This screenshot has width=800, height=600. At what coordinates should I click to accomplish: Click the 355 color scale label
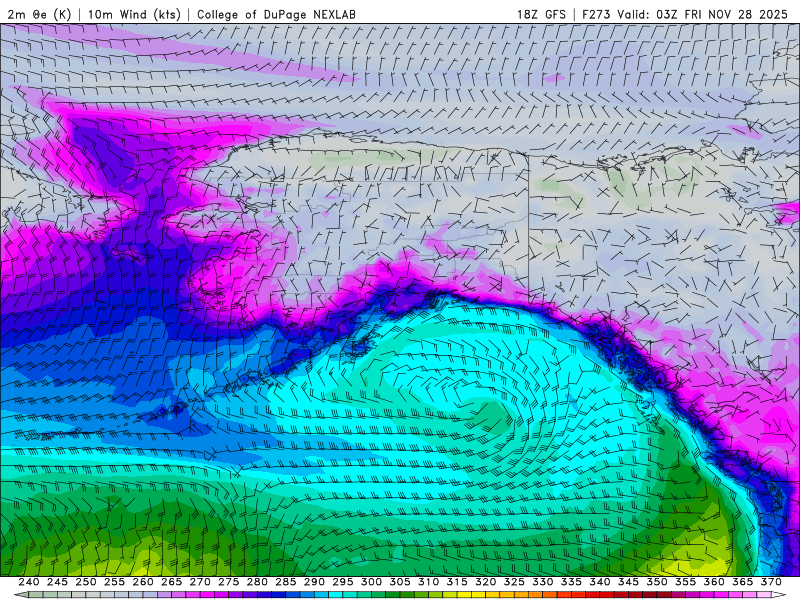pyautogui.click(x=686, y=582)
